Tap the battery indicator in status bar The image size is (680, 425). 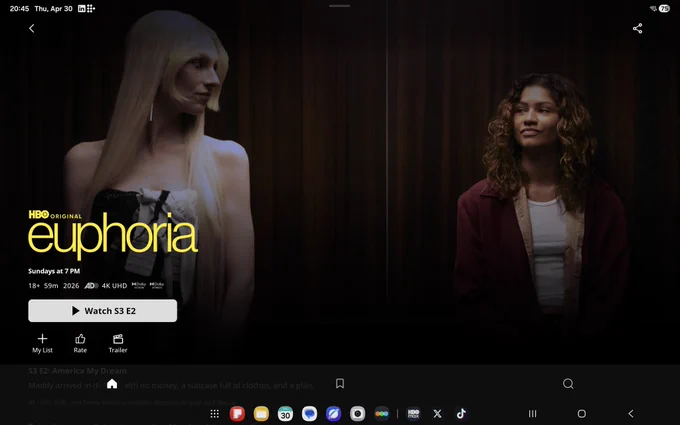point(664,8)
